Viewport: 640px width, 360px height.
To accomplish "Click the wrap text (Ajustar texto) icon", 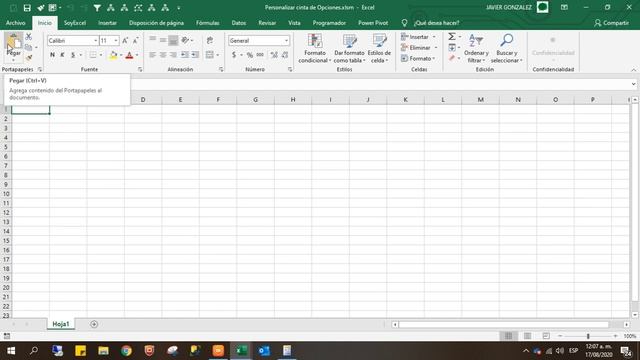I will click(x=210, y=40).
